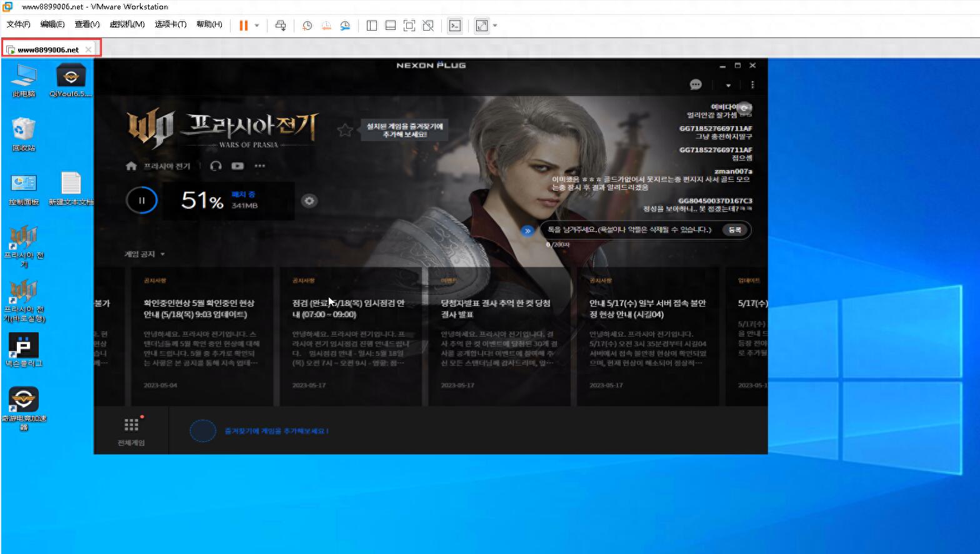Open VMware 帮助(H) menu

pos(209,24)
